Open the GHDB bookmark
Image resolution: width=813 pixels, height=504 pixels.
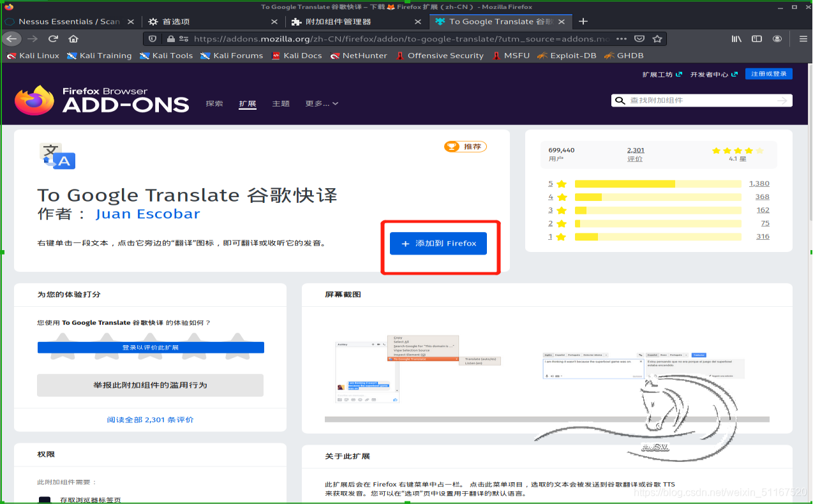(623, 56)
